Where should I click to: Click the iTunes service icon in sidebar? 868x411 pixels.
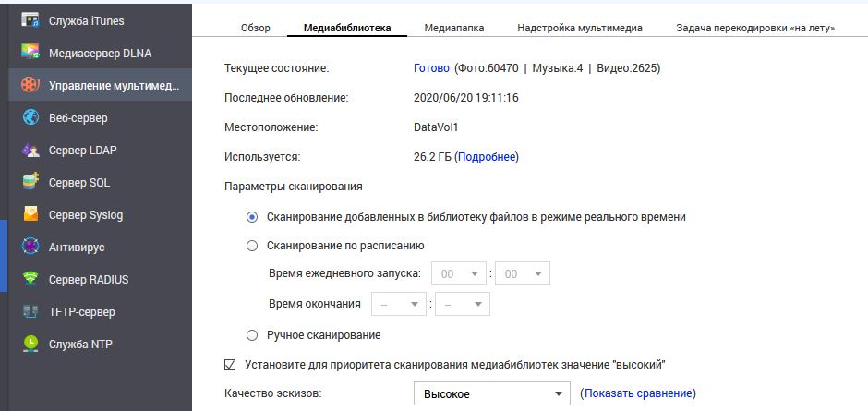pos(30,20)
